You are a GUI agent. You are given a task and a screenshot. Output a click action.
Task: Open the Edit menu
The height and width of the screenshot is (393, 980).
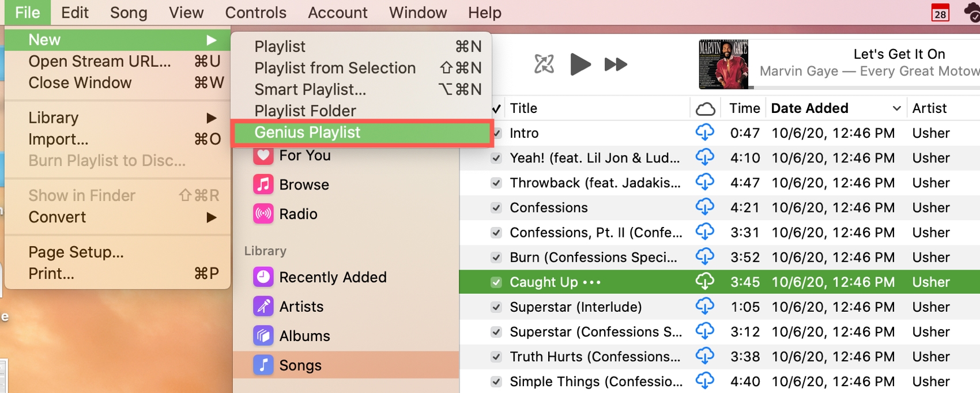pyautogui.click(x=75, y=12)
